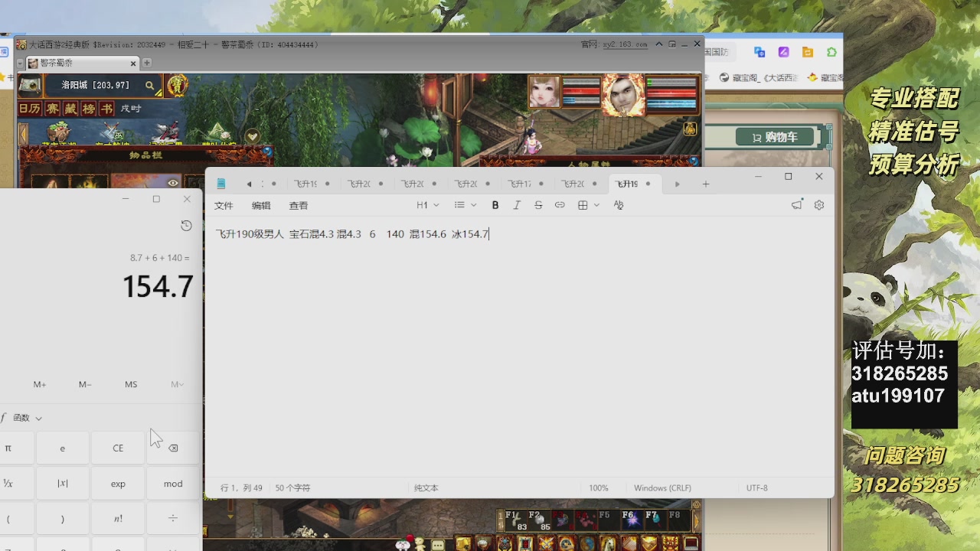Click the yellow folder icon in browser toolbar
Viewport: 980px width, 551px height.
click(808, 52)
